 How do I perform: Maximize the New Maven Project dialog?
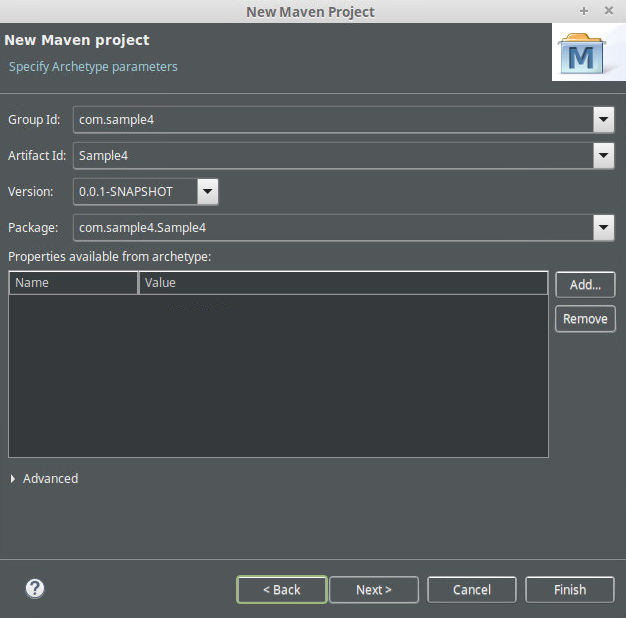pos(584,11)
